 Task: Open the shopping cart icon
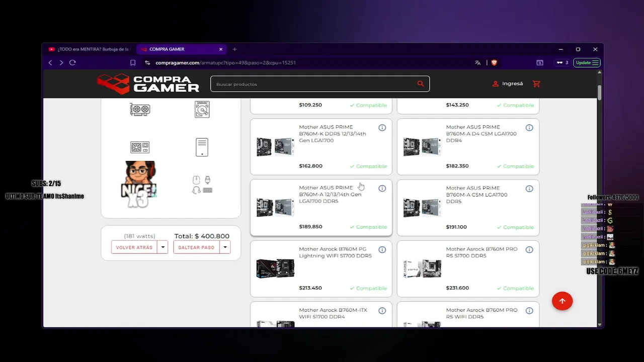536,84
